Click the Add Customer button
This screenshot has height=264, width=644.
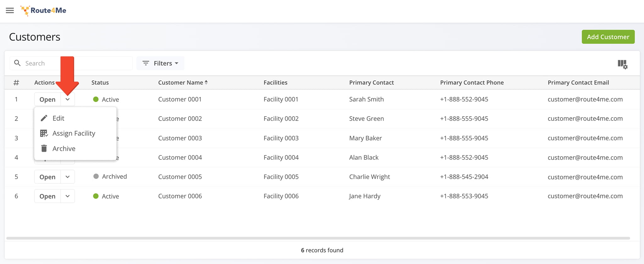pos(608,37)
